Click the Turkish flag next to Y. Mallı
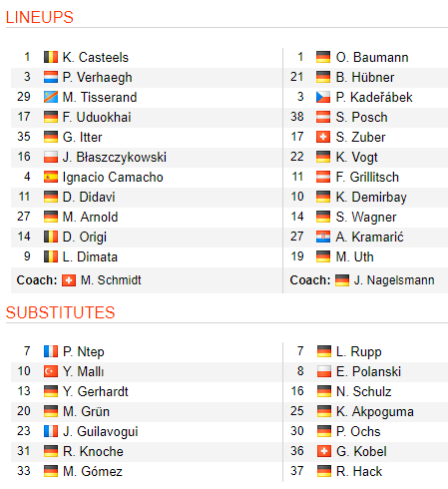The width and height of the screenshot is (448, 489). 51,371
